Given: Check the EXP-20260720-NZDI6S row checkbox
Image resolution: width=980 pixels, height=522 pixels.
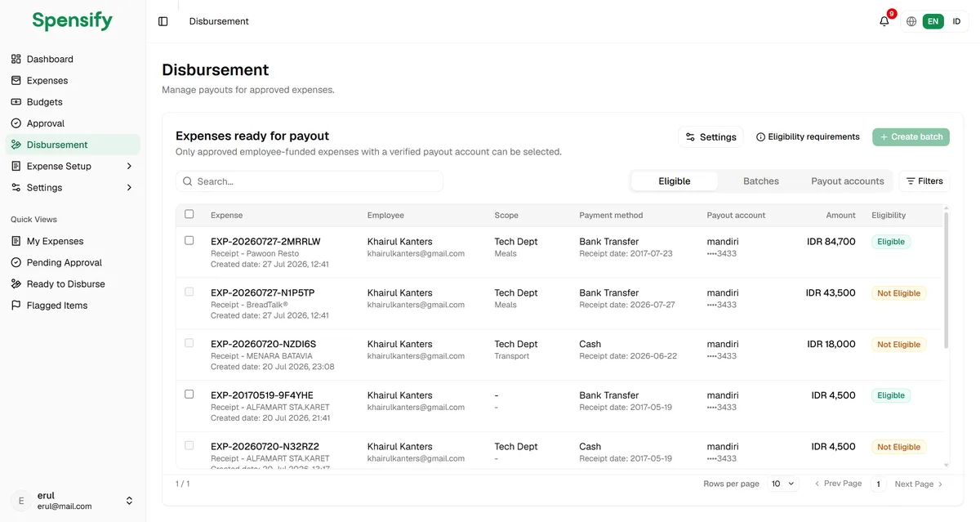Looking at the screenshot, I should pos(189,343).
